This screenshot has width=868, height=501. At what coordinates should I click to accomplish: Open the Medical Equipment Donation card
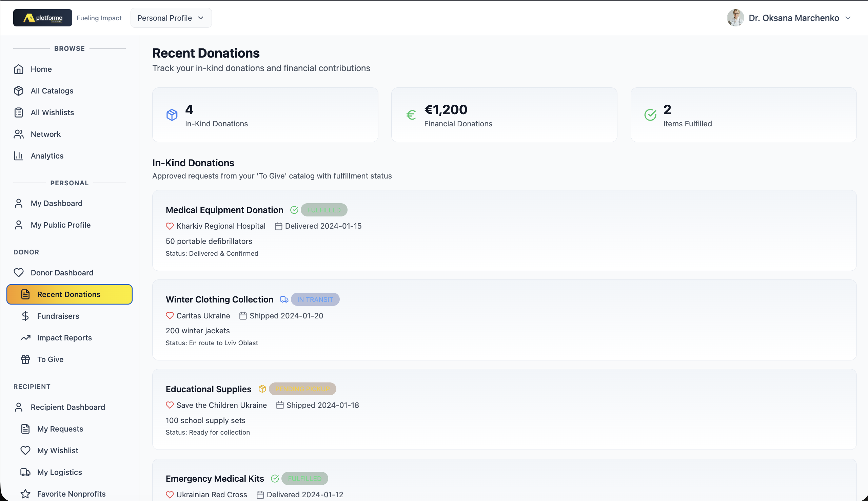click(224, 210)
